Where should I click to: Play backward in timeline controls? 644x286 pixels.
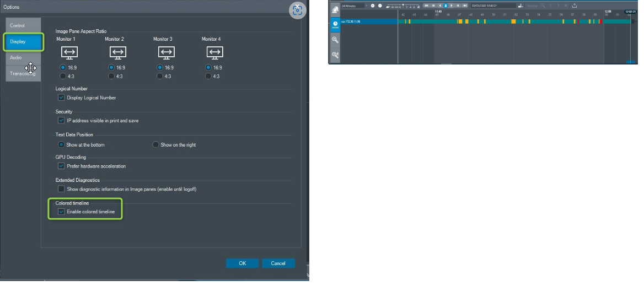click(x=441, y=6)
